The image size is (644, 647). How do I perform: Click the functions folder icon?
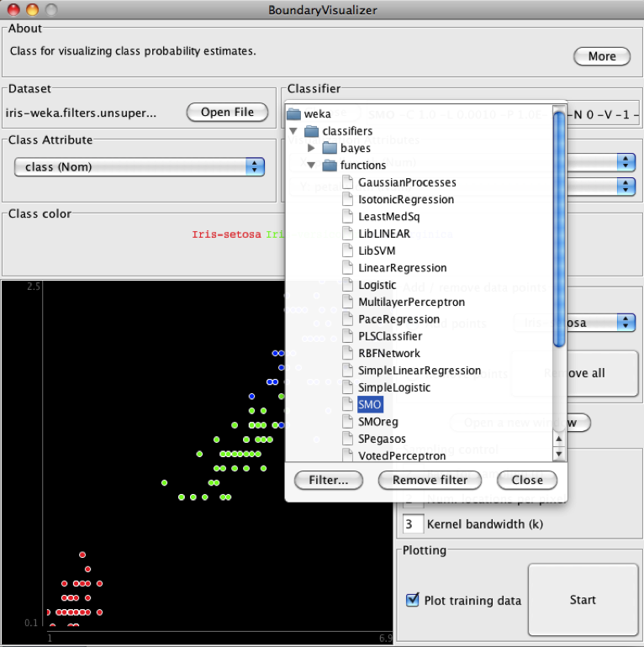(328, 166)
